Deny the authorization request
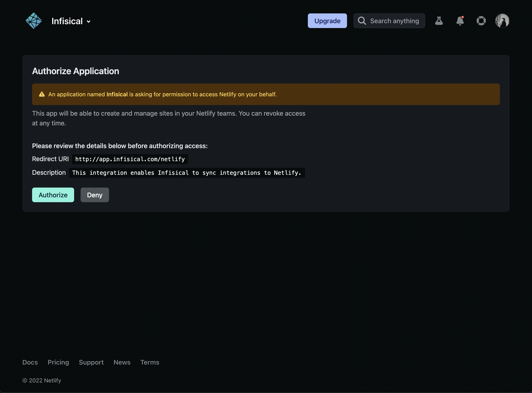The image size is (532, 393). (95, 195)
